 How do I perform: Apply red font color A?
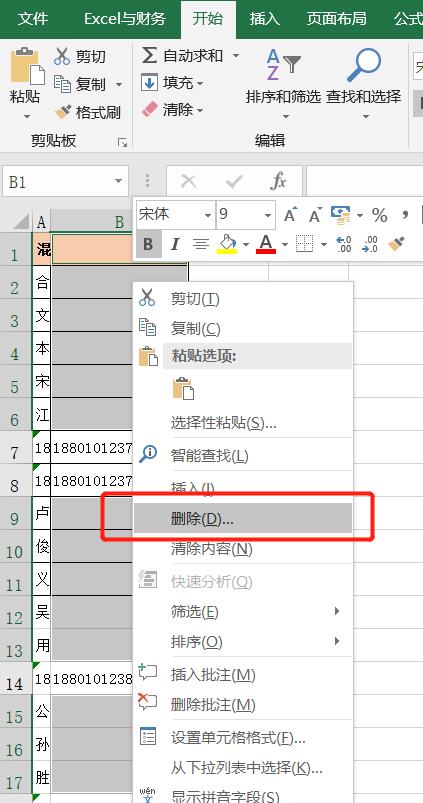coord(266,244)
